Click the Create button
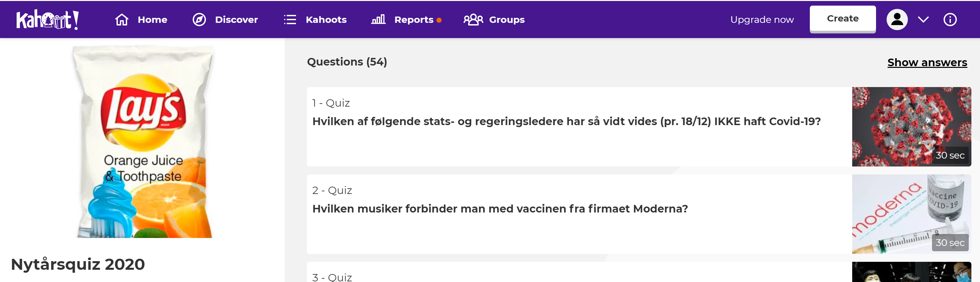This screenshot has height=282, width=980. 843,19
